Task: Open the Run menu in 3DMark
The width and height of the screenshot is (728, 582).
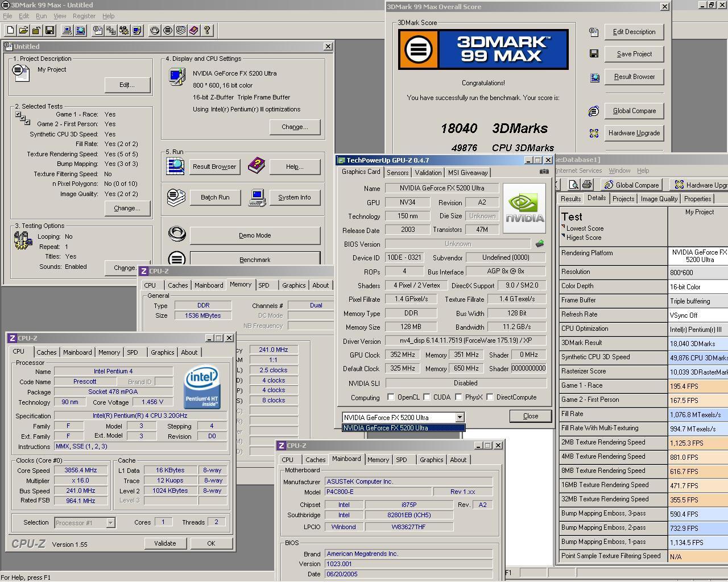Action: click(x=42, y=16)
